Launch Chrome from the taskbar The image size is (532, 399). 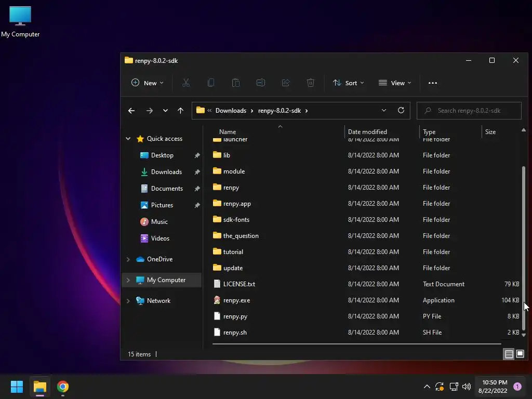(x=63, y=387)
